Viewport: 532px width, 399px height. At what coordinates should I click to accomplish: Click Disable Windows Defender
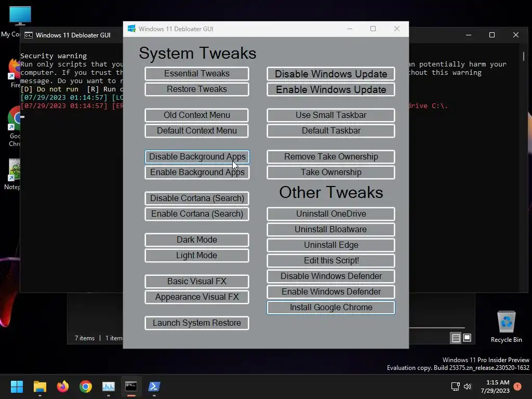(x=331, y=276)
